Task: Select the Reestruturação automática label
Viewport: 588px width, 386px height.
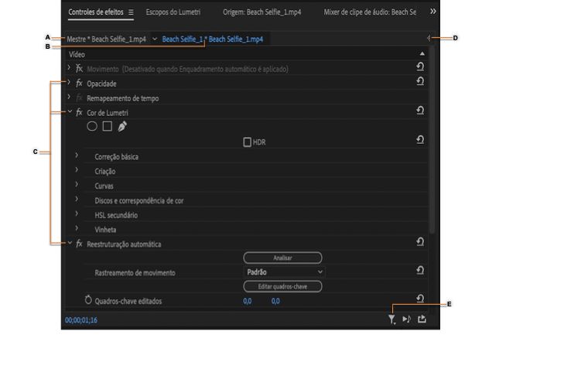Action: pyautogui.click(x=124, y=244)
